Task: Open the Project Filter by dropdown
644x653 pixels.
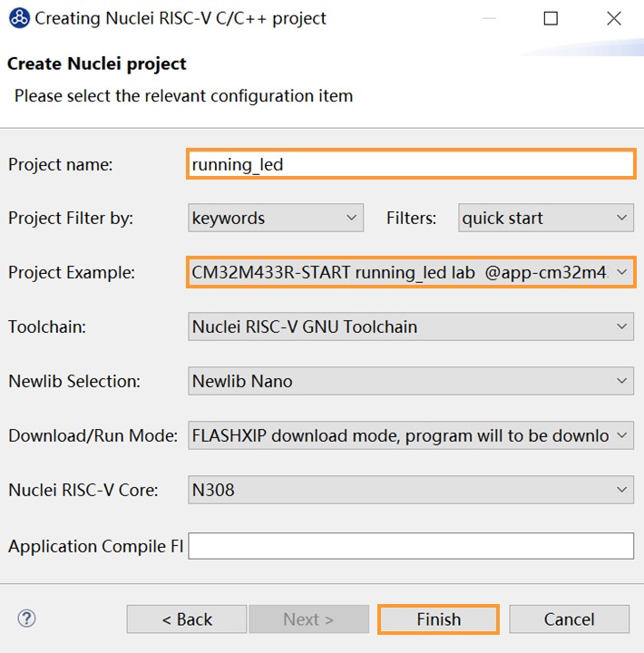Action: 276,218
